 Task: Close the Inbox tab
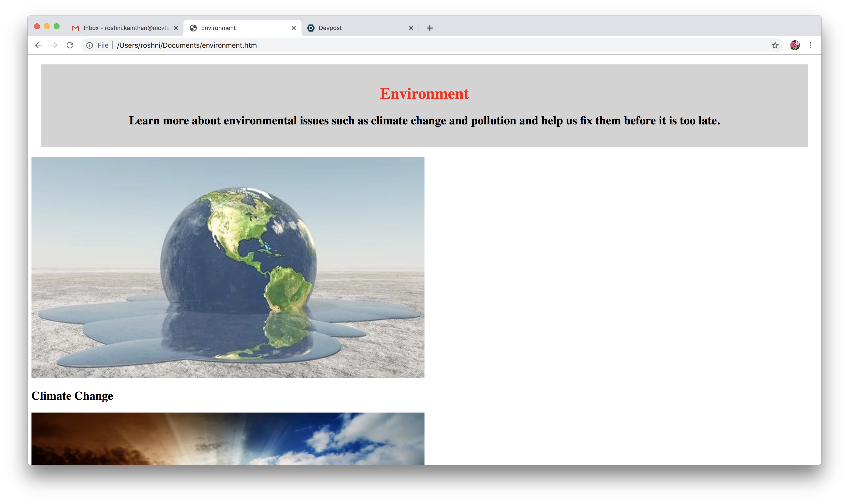pyautogui.click(x=176, y=28)
